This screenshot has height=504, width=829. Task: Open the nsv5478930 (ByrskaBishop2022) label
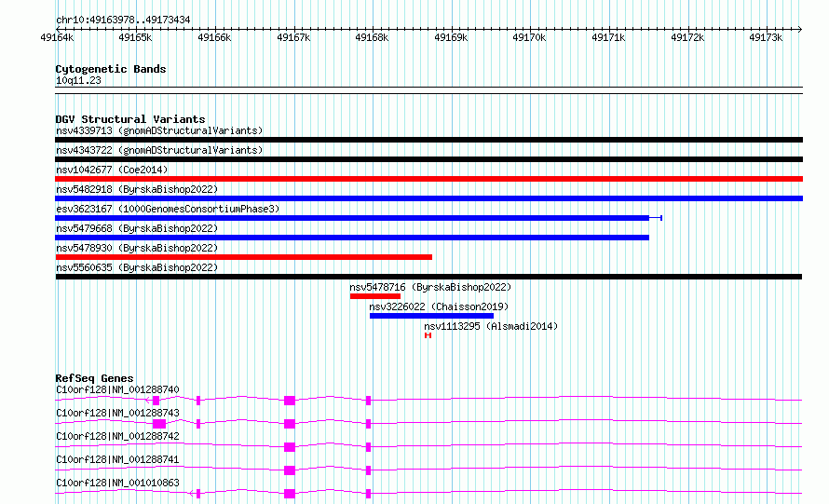(x=137, y=248)
